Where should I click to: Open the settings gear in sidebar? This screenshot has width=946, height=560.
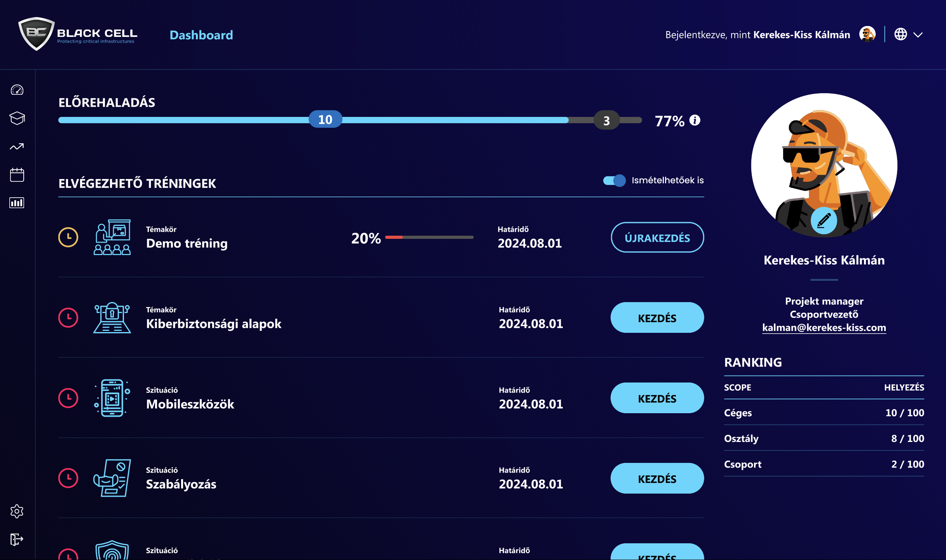[17, 511]
